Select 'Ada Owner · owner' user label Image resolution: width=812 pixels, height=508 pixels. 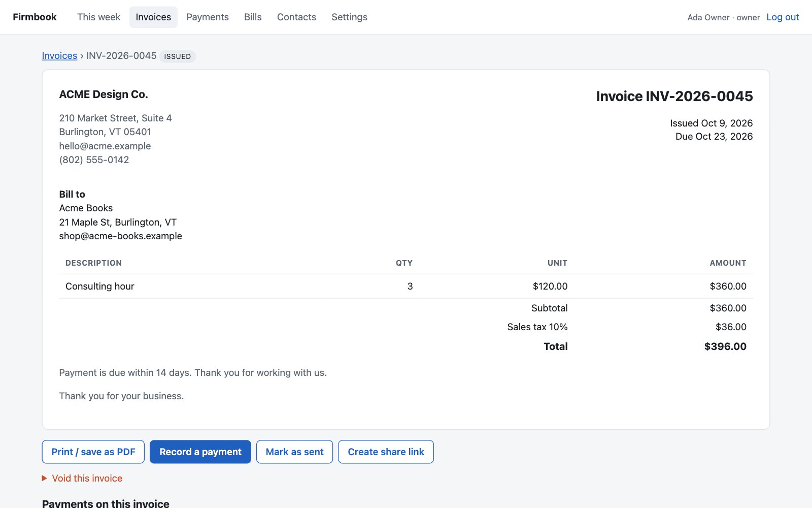click(724, 17)
